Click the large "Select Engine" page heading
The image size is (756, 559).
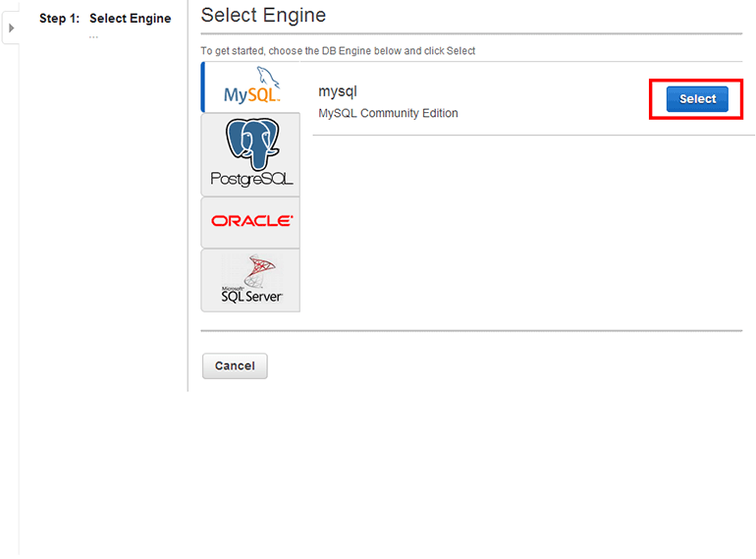(x=263, y=16)
